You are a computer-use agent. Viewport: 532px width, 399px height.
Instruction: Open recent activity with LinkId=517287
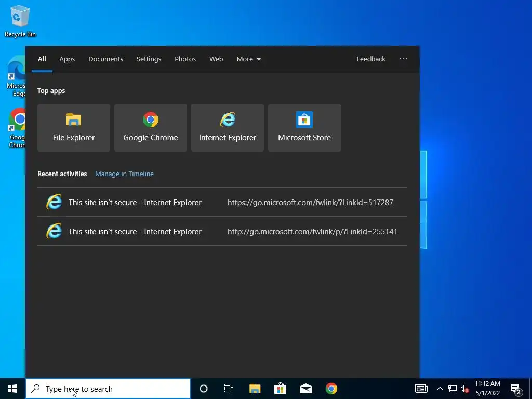222,202
